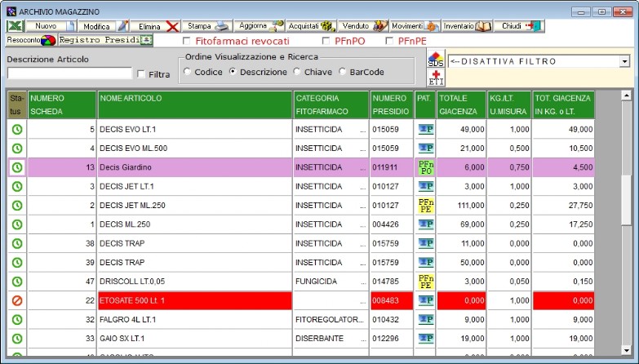Tick the PFnPE checkbox
Image resolution: width=639 pixels, height=364 pixels.
[x=389, y=41]
